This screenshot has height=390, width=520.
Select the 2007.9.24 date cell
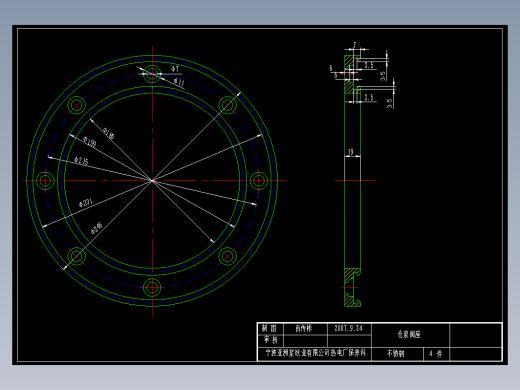[349, 328]
